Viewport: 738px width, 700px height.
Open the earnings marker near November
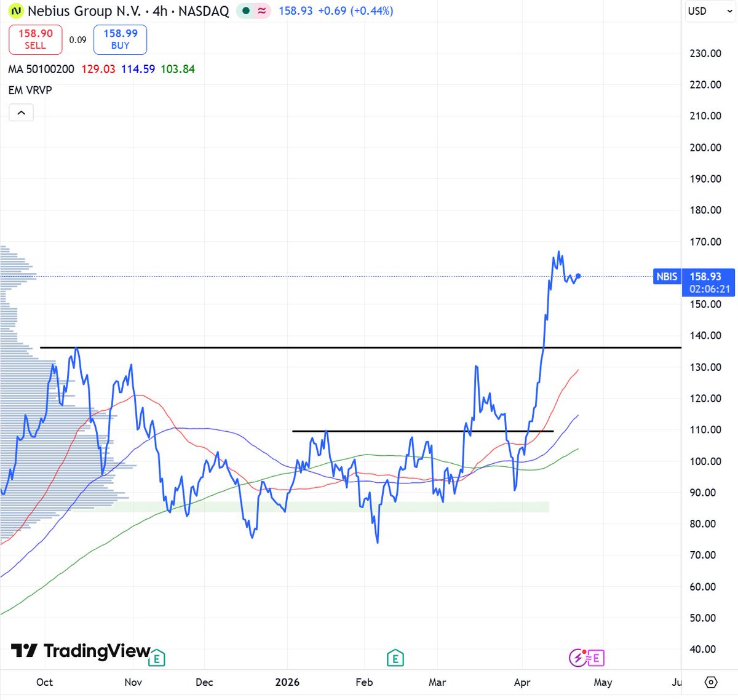pos(157,658)
